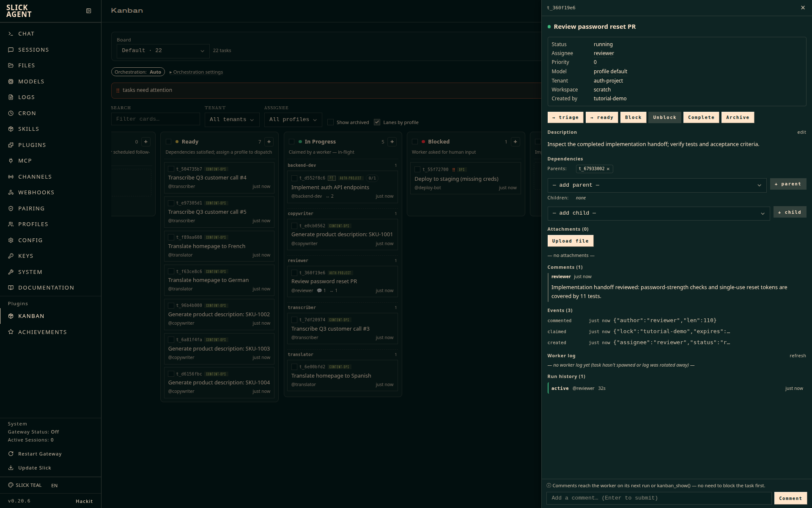The height and width of the screenshot is (508, 812).
Task: Check card Transcribe Q3 customer call #4
Action: [x=171, y=169]
